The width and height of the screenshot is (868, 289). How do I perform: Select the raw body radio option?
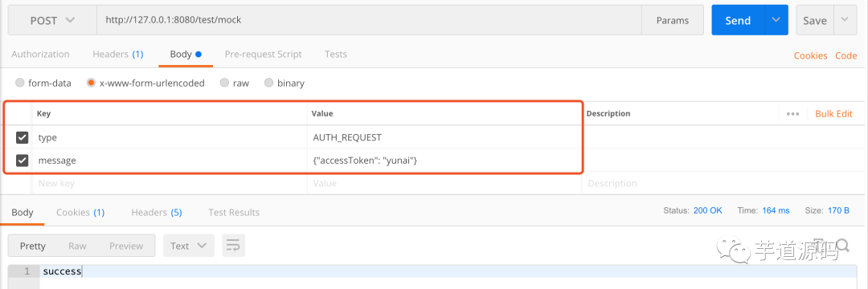pyautogui.click(x=225, y=83)
